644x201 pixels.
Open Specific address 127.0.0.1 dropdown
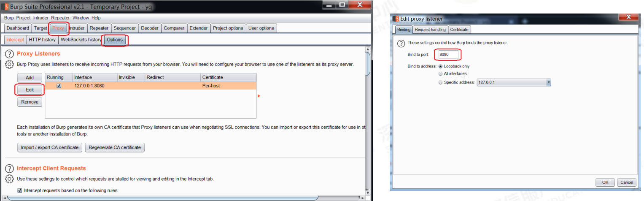pyautogui.click(x=514, y=82)
